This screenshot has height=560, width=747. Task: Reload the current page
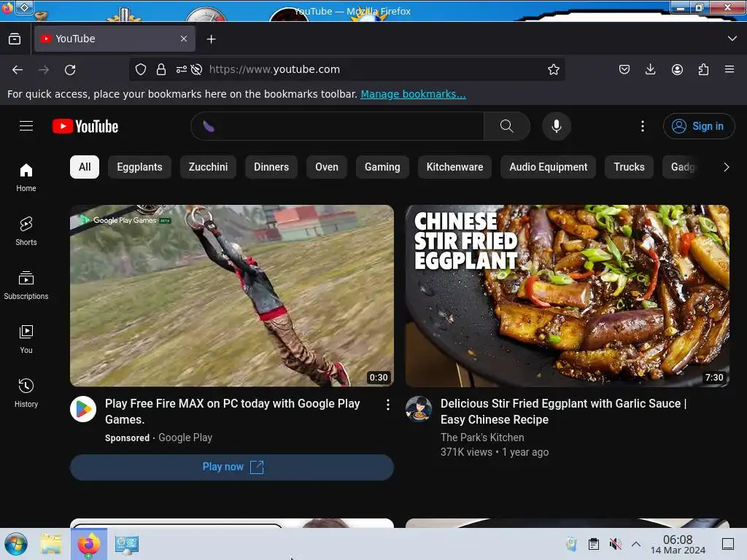click(70, 69)
